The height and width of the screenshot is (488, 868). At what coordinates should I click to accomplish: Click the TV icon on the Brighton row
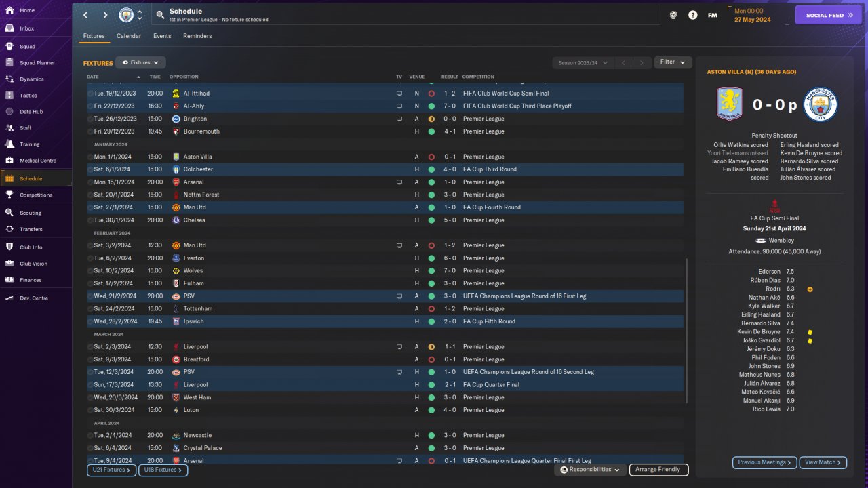[399, 119]
